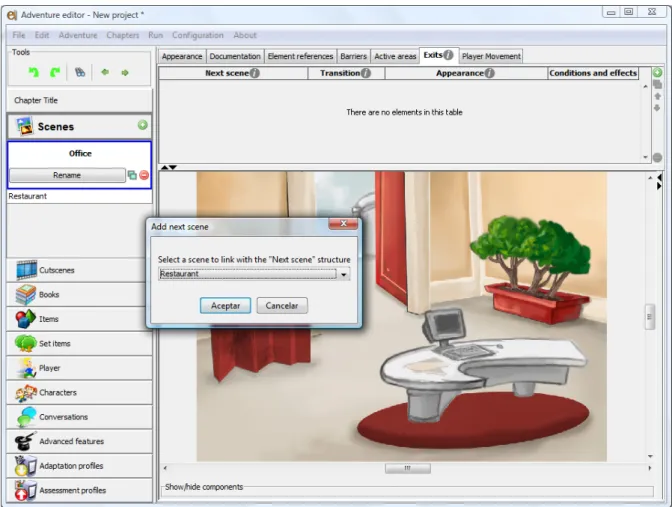The width and height of the screenshot is (672, 507).
Task: Move exit row up arrow icon
Action: click(x=657, y=96)
